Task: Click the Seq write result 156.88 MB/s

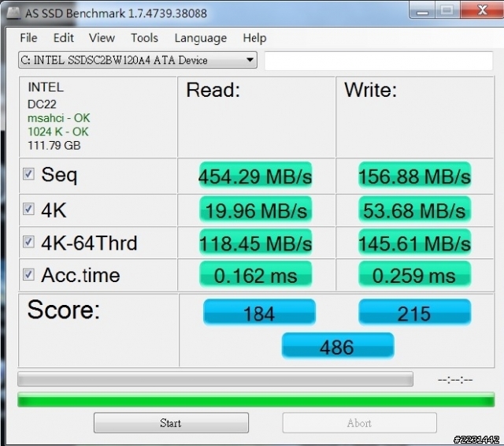Action: coord(415,177)
